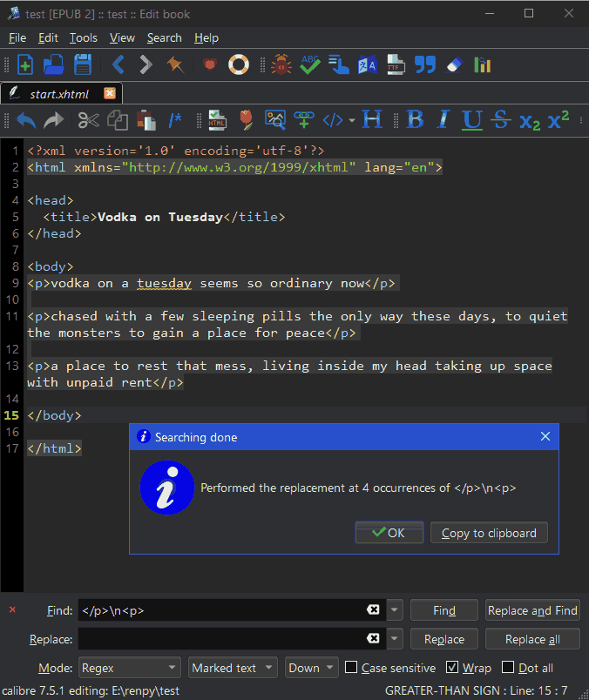Close the Searching done dialog
This screenshot has height=700, width=589.
coord(545,436)
